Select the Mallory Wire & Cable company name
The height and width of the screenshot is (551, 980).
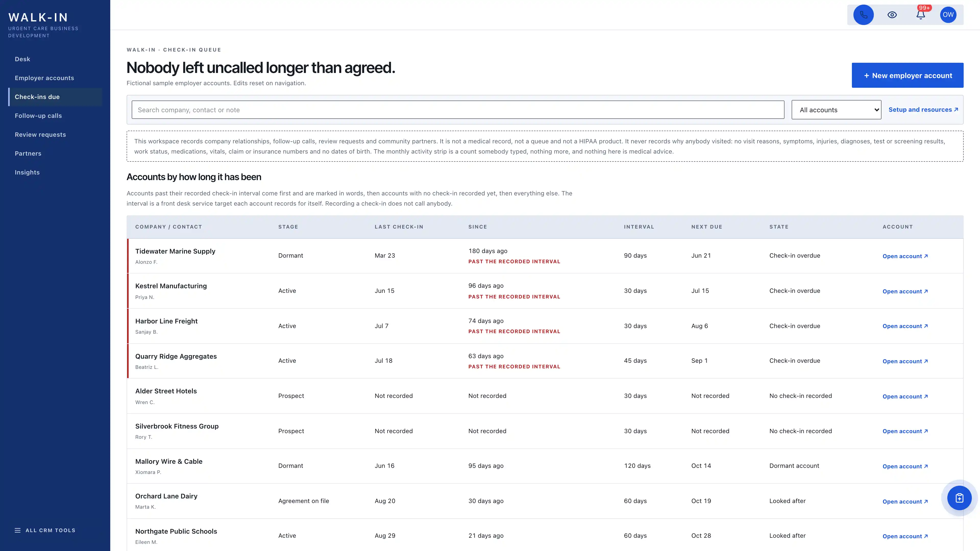click(169, 462)
